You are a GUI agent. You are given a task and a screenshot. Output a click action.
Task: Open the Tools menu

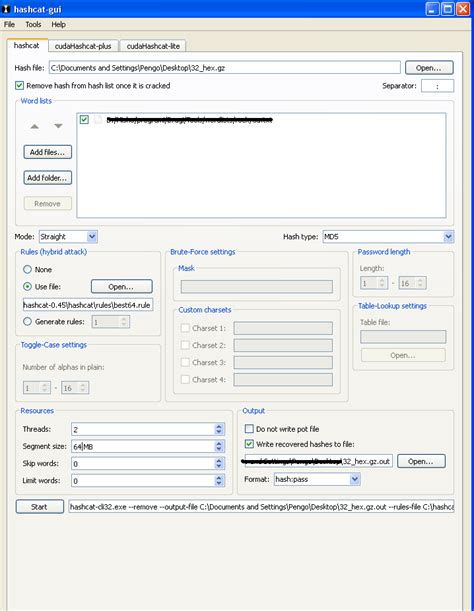click(33, 24)
